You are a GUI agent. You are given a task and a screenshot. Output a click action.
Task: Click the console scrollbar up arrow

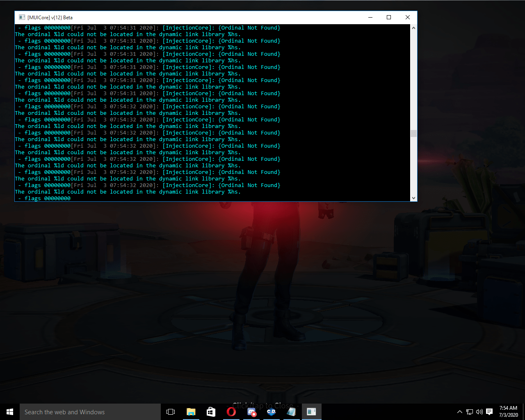413,28
